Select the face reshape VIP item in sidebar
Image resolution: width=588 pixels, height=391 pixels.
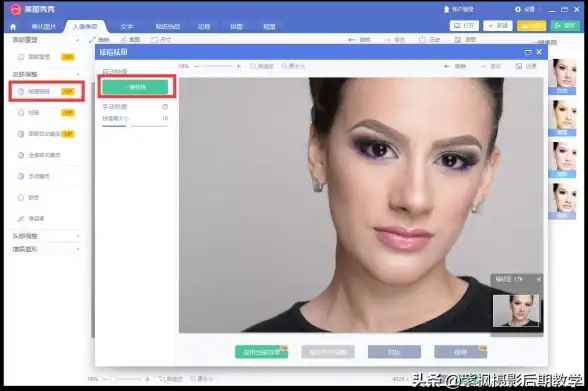point(46,57)
